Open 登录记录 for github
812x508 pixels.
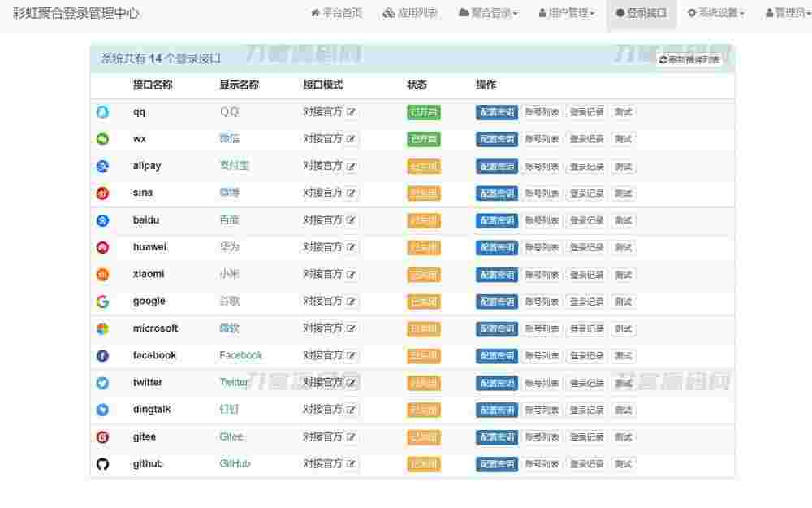pos(587,464)
